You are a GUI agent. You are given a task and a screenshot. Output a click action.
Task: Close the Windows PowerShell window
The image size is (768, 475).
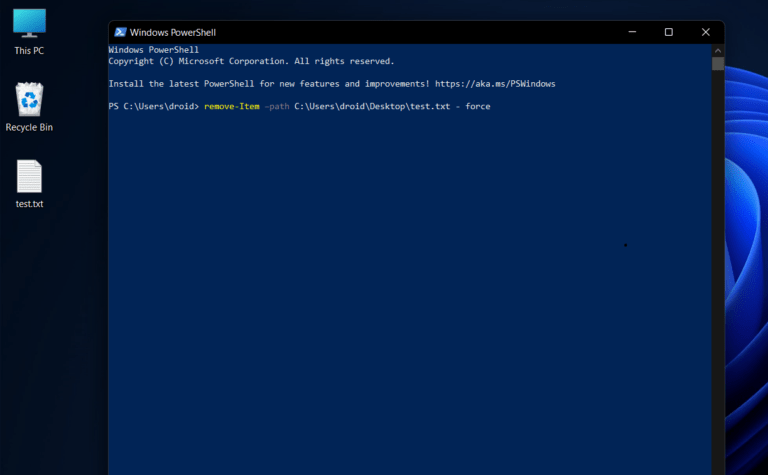705,32
